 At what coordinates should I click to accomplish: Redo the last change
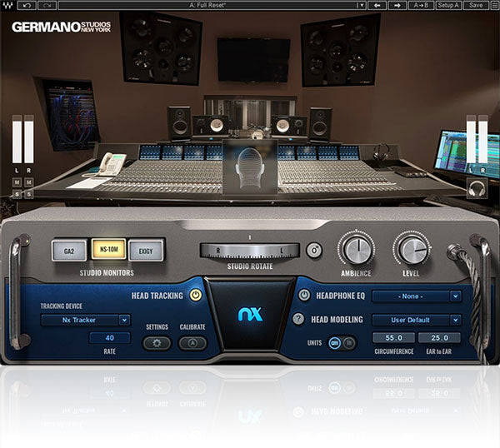(x=47, y=5)
